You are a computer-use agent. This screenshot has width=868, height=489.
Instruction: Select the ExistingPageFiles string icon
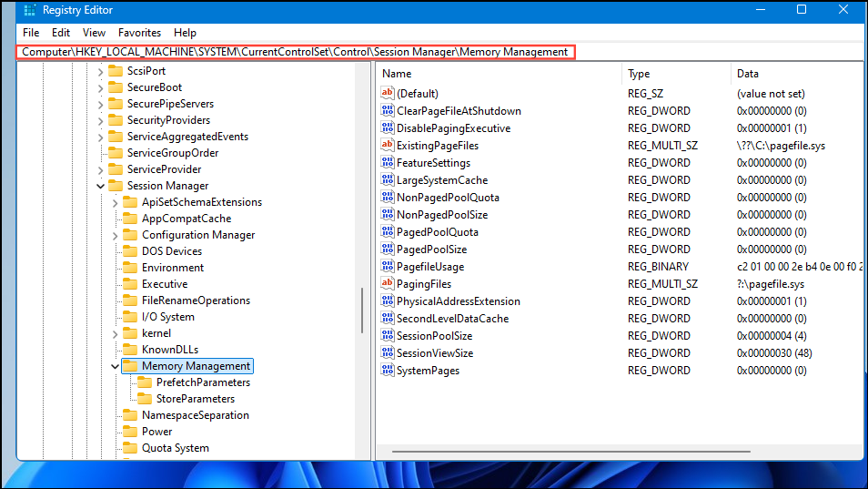(x=387, y=145)
